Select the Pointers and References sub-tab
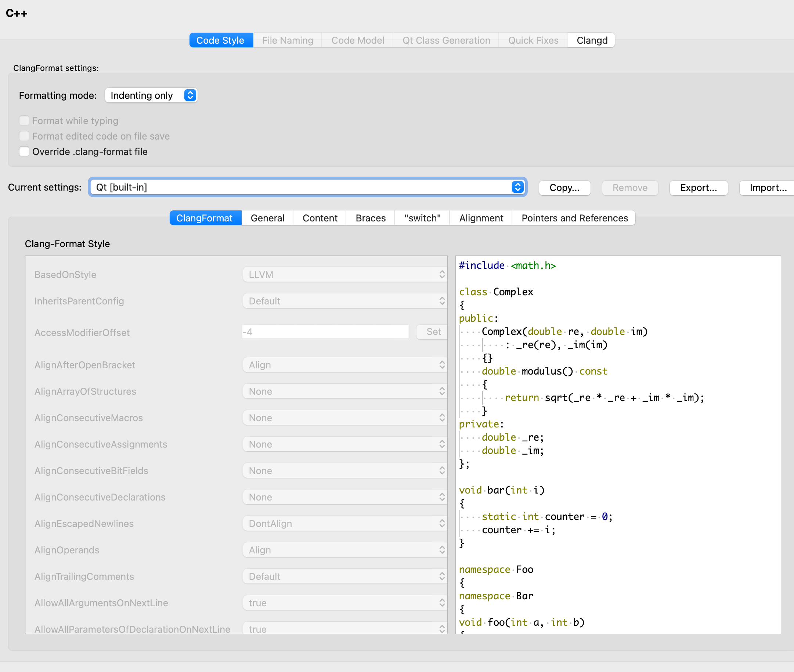Image resolution: width=794 pixels, height=672 pixels. tap(574, 218)
